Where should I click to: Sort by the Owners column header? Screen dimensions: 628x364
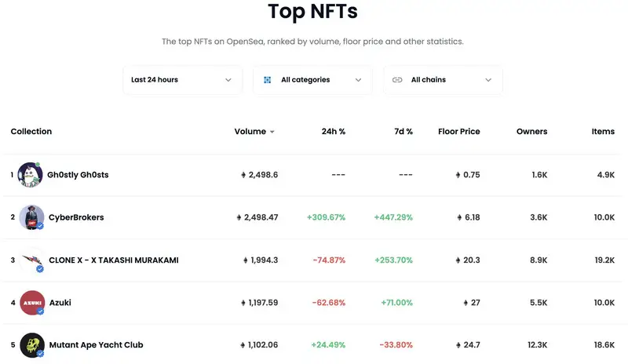[x=531, y=132]
